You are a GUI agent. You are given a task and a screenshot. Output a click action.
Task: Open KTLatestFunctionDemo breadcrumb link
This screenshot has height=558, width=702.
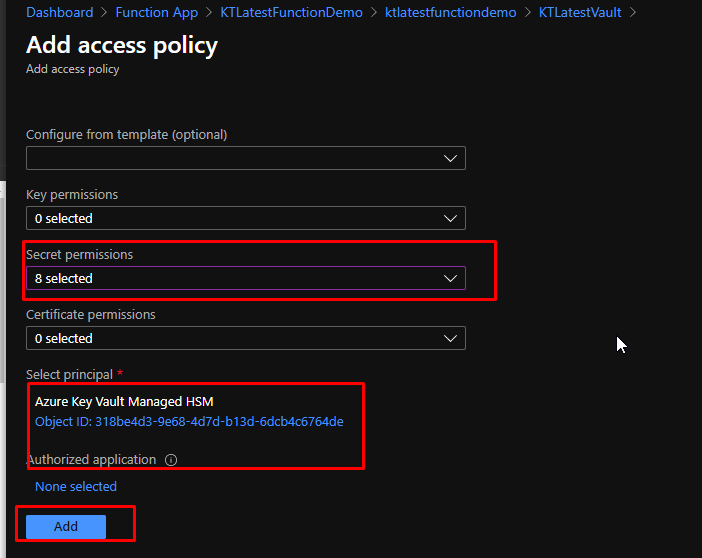(291, 12)
